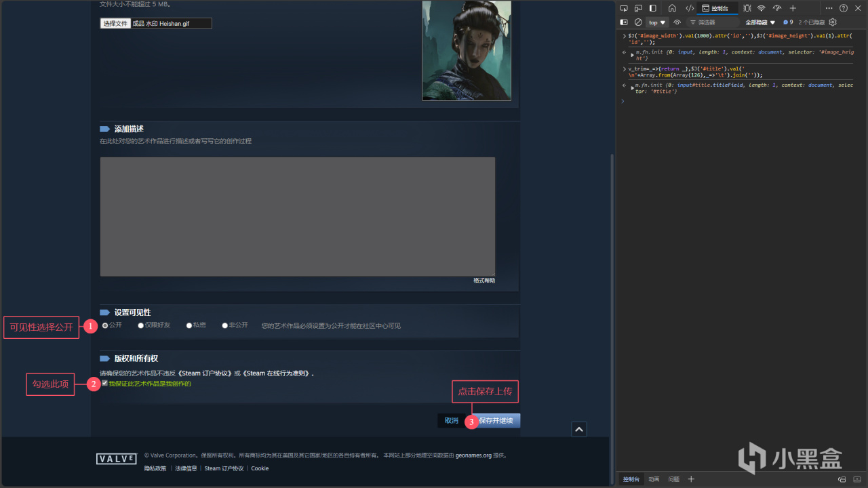Click the back-to-top arrow button
Screen dimensions: 868x488
point(578,429)
